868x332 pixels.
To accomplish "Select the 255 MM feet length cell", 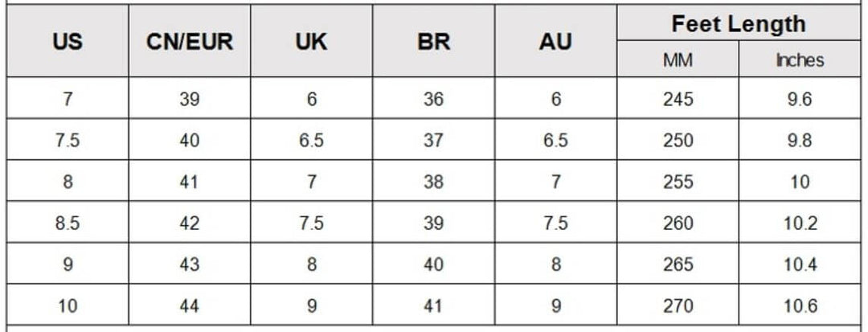I will click(x=678, y=182).
